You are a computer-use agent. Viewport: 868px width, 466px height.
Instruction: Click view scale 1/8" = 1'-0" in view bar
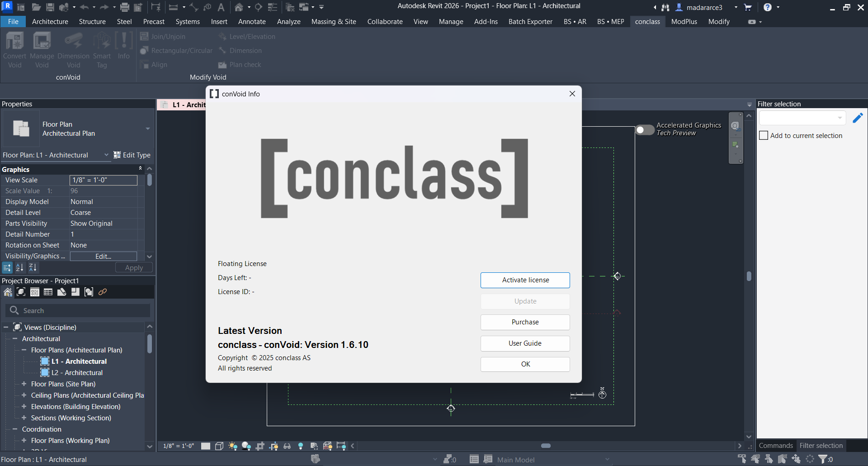coord(179,446)
